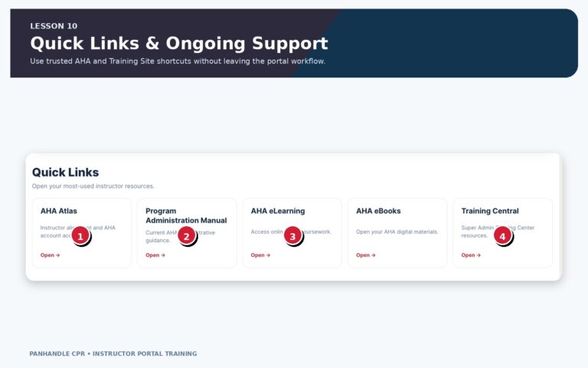Viewport: 588px width, 368px height.
Task: Click the 'Use trusted AHA and Training Site' subtitle
Action: (x=178, y=61)
